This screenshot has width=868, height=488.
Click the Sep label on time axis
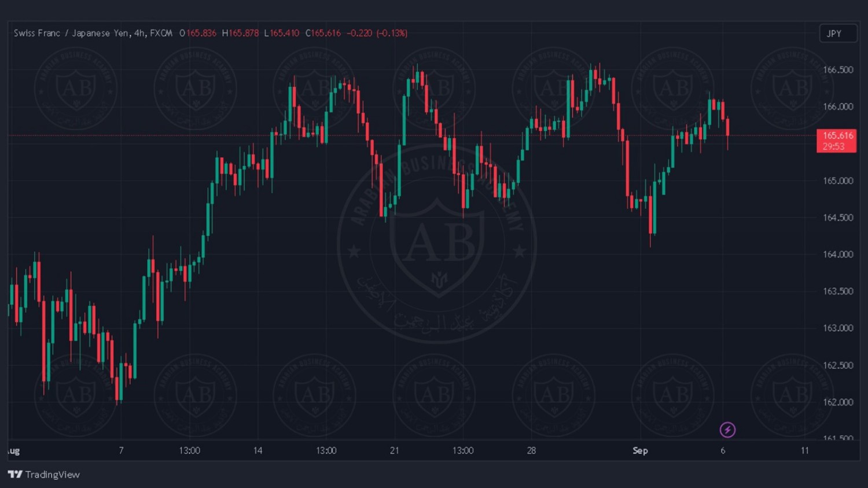point(640,450)
